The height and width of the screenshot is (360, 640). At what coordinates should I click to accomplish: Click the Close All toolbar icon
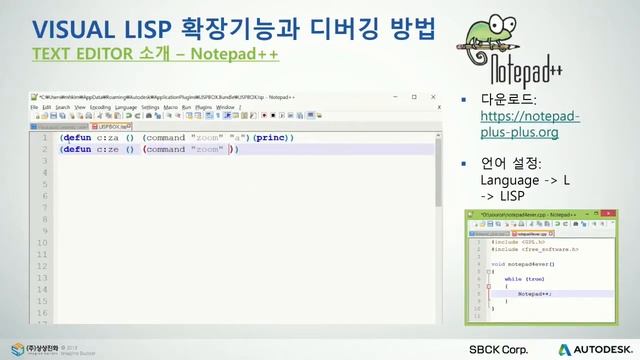click(x=80, y=116)
